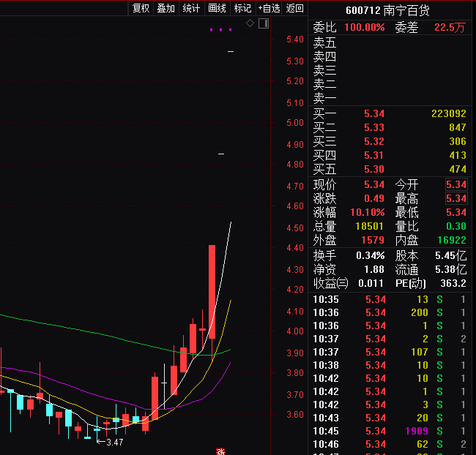The height and width of the screenshot is (455, 476).
Task: Click the 外盘 value 1579
Action: 373,240
